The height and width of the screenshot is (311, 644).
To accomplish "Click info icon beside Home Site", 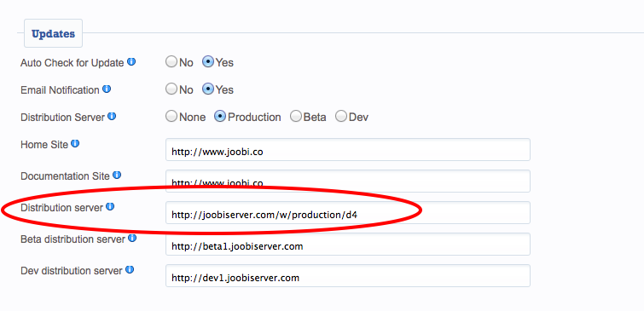I will (75, 144).
